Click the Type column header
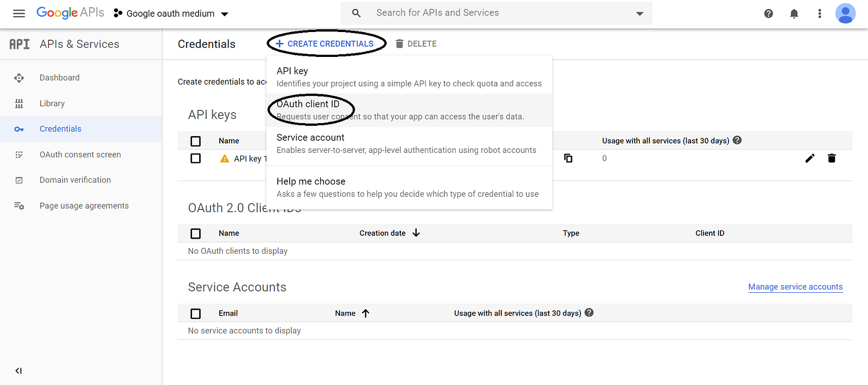868x385 pixels. (571, 233)
